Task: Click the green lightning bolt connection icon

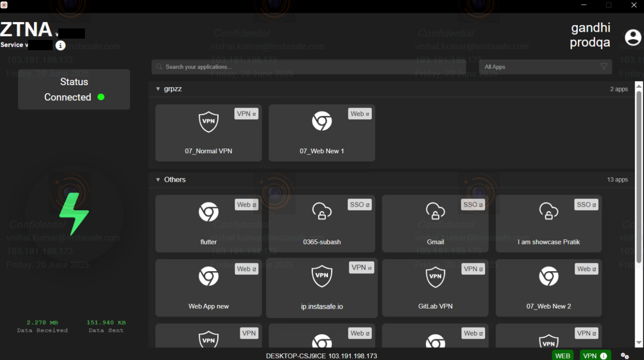Action: (74, 214)
